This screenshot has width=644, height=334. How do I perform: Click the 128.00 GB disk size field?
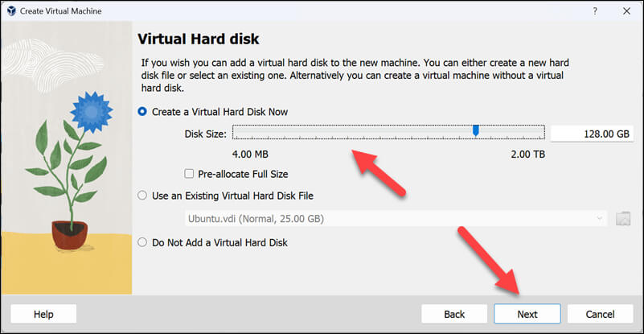click(x=593, y=134)
